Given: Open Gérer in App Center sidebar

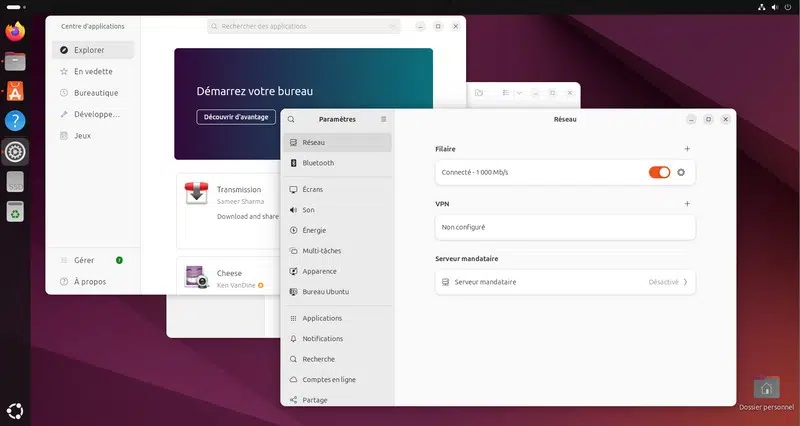Looking at the screenshot, I should pos(93,260).
